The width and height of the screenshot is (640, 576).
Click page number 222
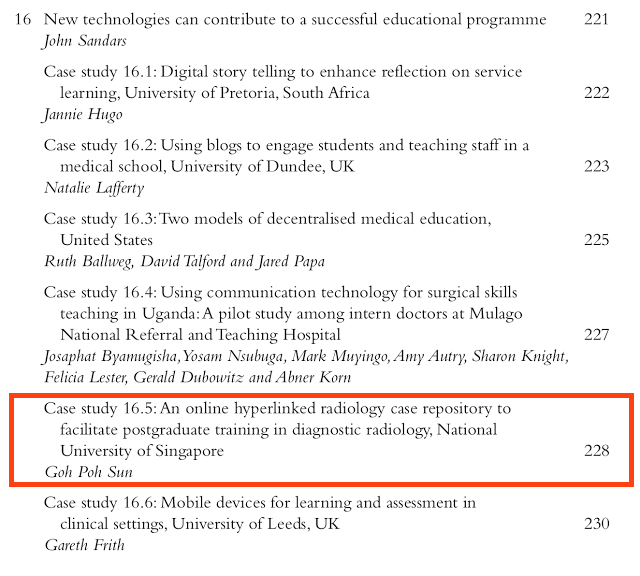(x=596, y=93)
